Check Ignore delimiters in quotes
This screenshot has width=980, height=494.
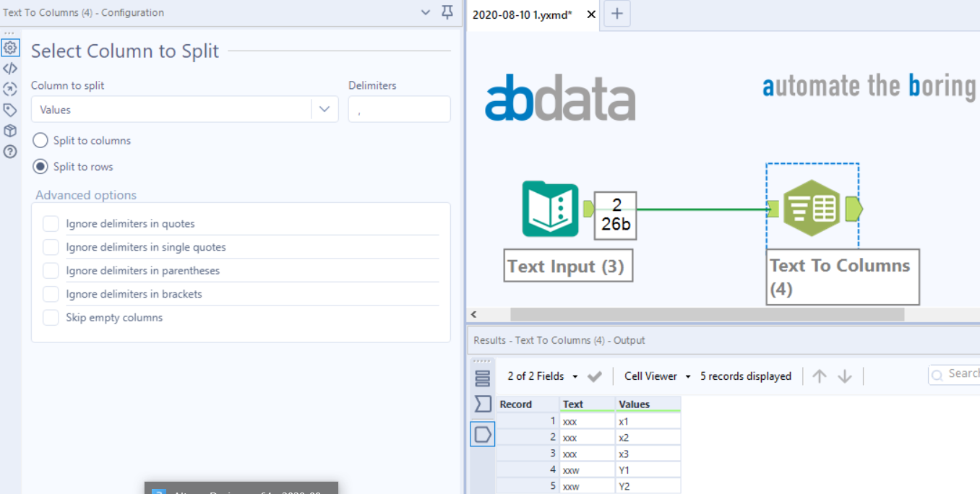click(51, 223)
